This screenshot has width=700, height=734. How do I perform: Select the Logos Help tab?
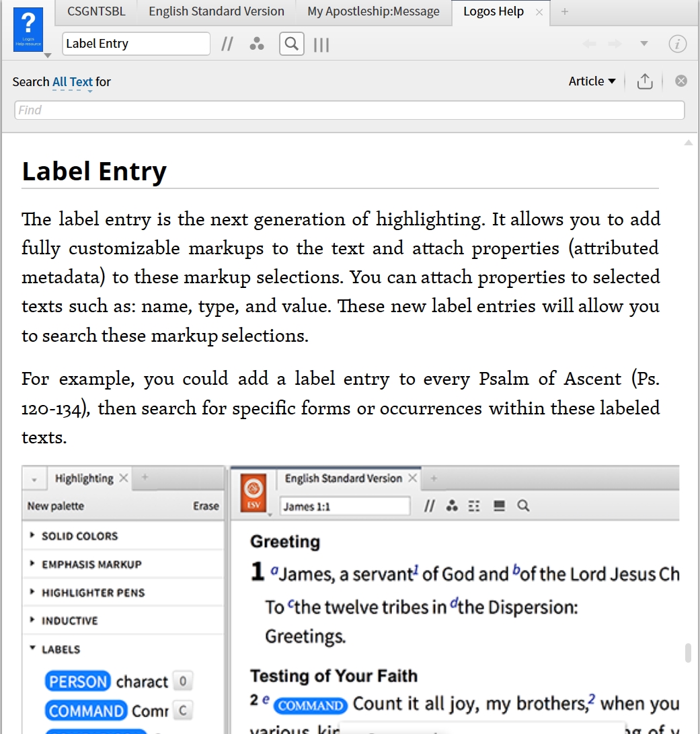coord(493,11)
